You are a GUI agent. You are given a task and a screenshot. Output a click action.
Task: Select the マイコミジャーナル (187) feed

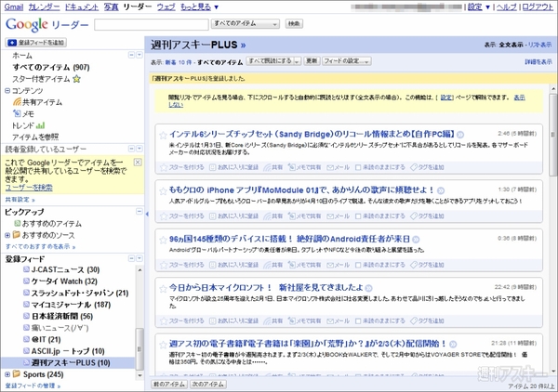71,305
